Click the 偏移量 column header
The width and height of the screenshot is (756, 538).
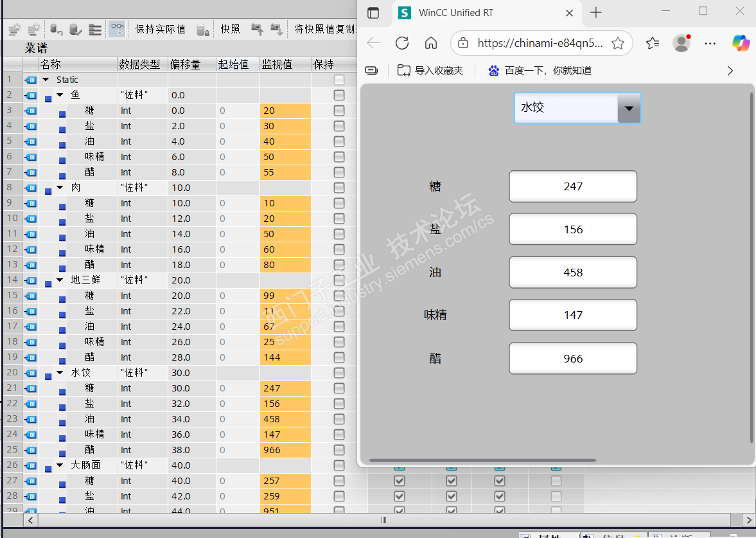click(192, 64)
